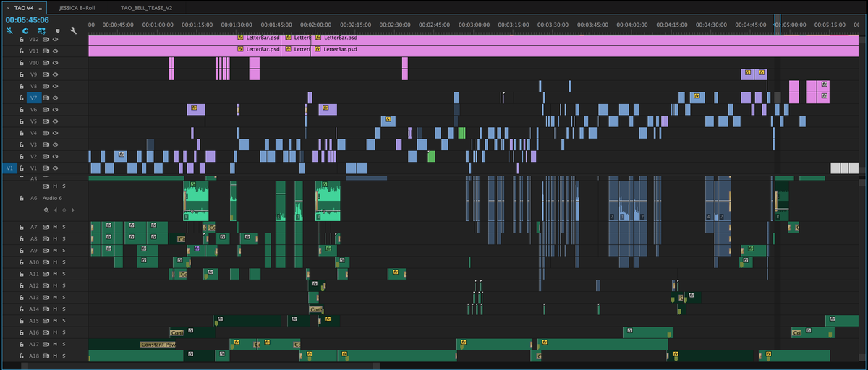Screen dimensions: 868x370
Task: Mute track A6
Action: click(x=55, y=186)
